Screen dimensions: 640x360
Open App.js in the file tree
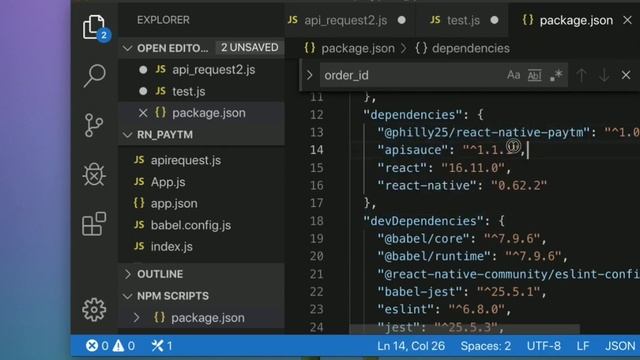(x=168, y=182)
